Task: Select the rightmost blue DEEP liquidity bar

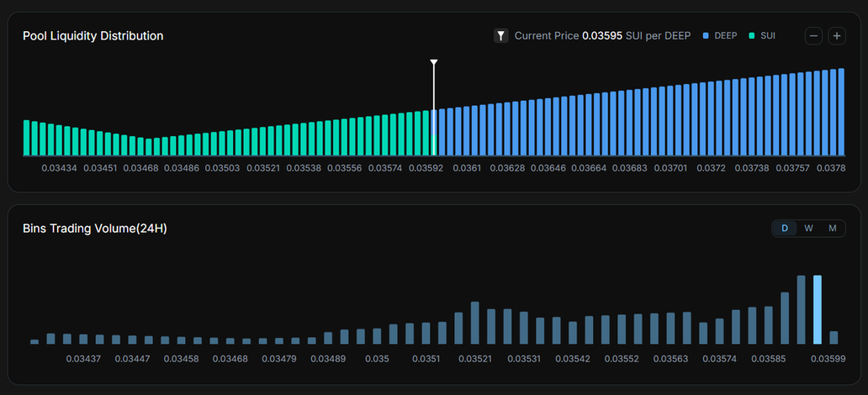Action: point(839,112)
